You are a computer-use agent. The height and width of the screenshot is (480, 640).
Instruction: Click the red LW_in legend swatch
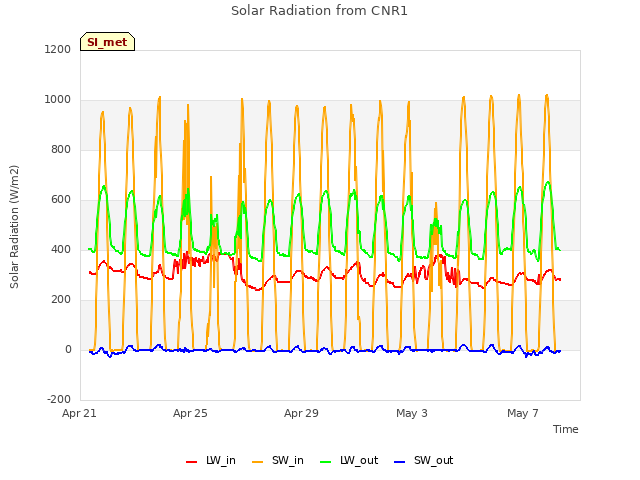191,462
